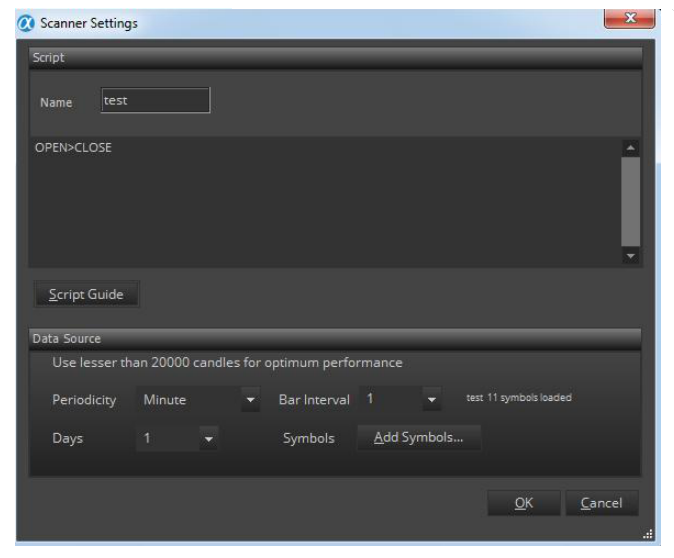
Task: Click the script editor scrollbar thumb
Action: (x=630, y=200)
